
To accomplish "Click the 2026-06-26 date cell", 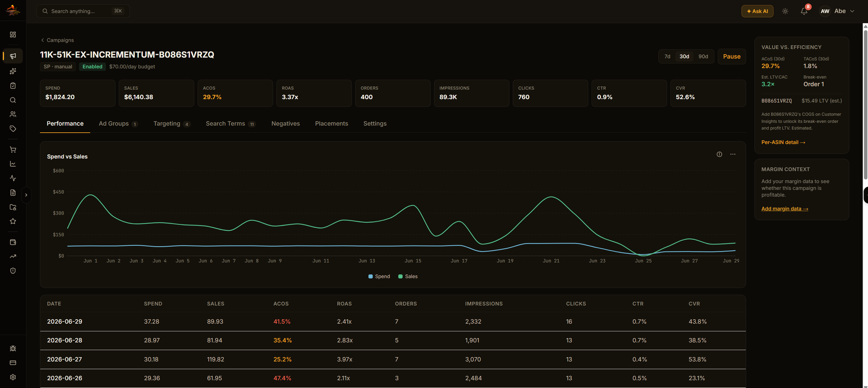I will click(65, 378).
